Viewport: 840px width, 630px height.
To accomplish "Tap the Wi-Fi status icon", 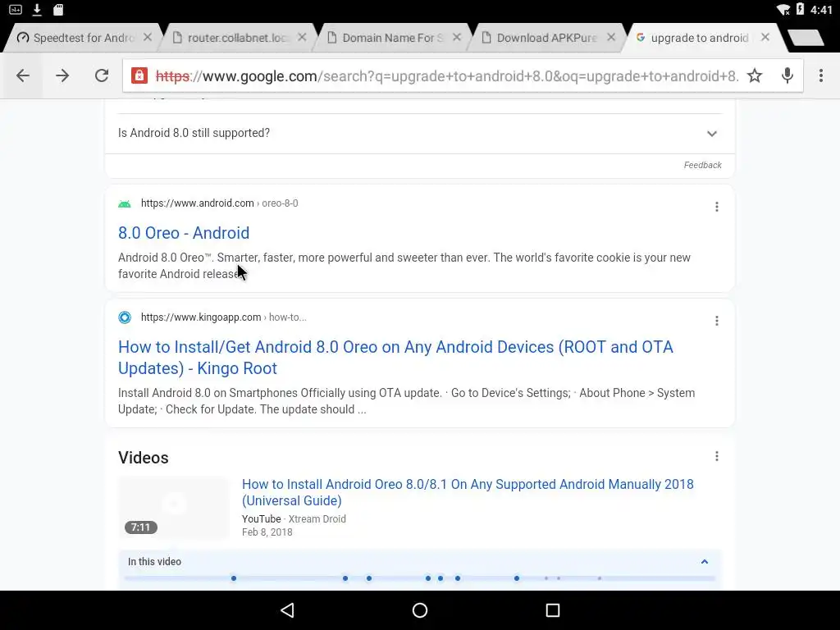I will coord(783,9).
